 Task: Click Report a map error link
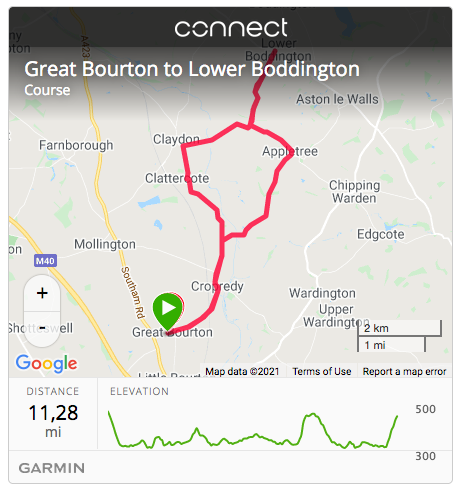pyautogui.click(x=404, y=371)
